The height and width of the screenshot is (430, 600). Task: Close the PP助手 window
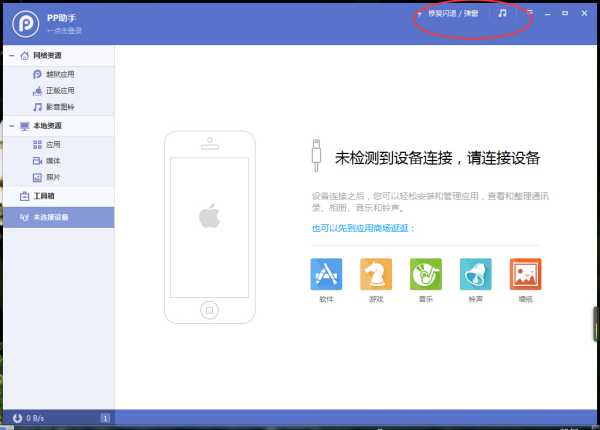584,13
